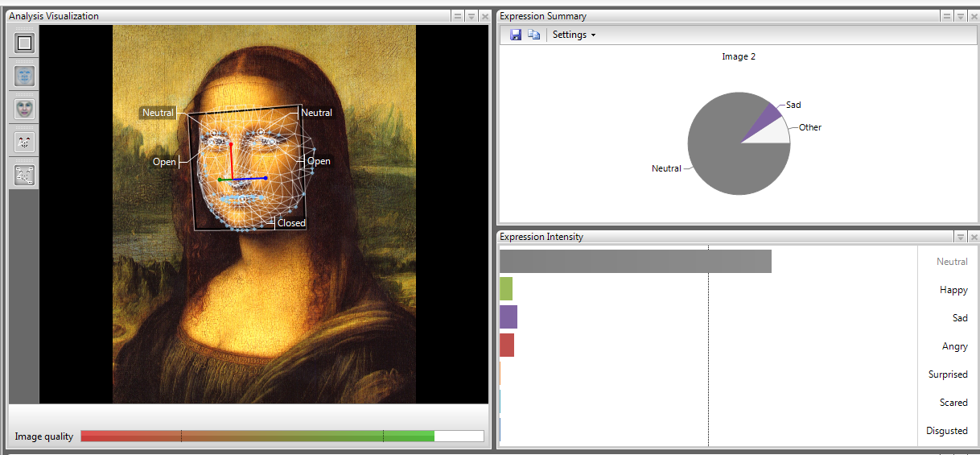
Task: Toggle the face model preview icon
Action: pos(25,109)
